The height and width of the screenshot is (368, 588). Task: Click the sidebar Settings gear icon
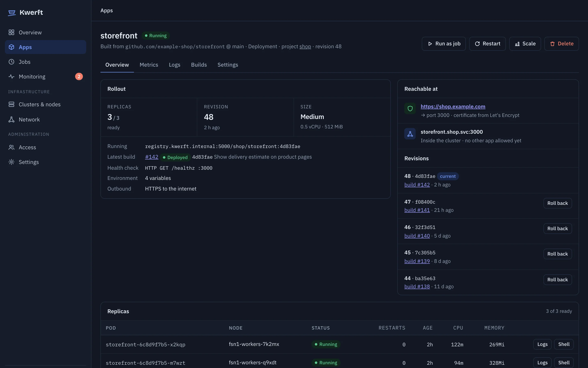[11, 162]
